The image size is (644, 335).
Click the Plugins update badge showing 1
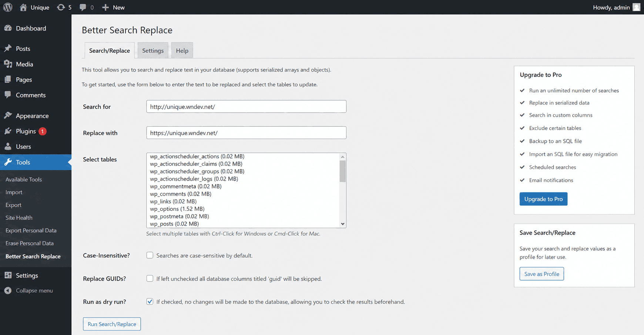point(43,131)
